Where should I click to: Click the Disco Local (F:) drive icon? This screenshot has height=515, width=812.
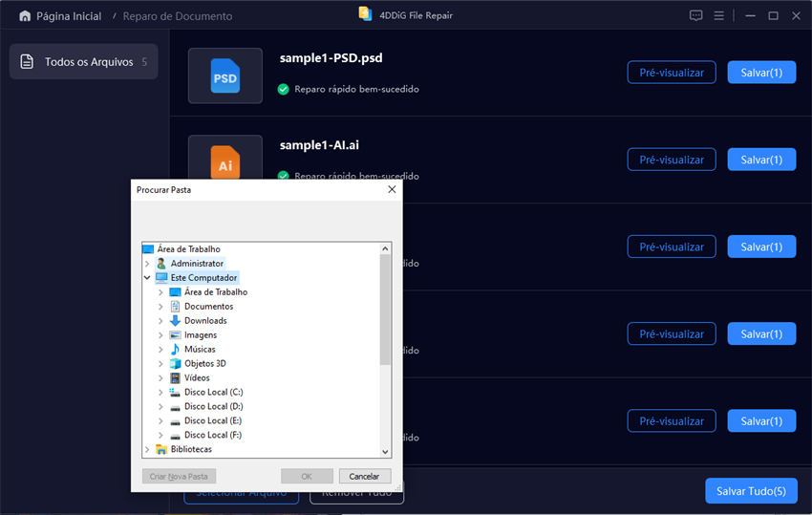click(x=175, y=436)
